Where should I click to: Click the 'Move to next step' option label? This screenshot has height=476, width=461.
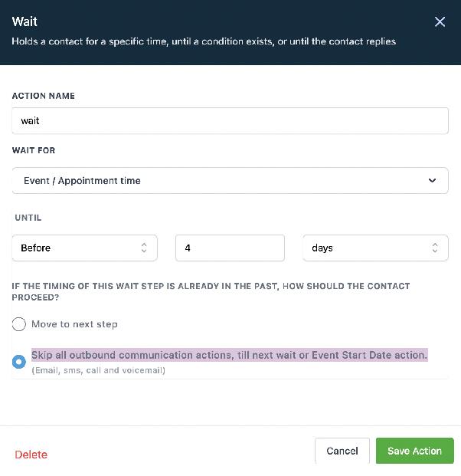point(74,324)
